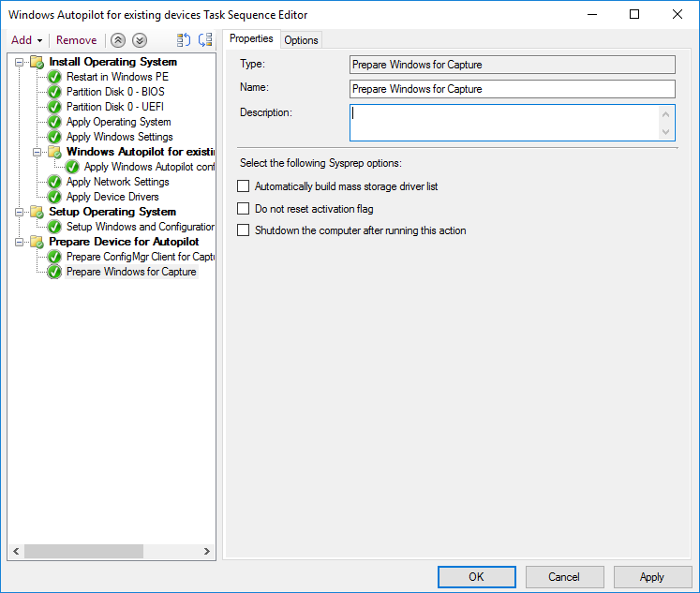
Task: Select Partition Disk 0 - BIOS step
Action: (115, 92)
